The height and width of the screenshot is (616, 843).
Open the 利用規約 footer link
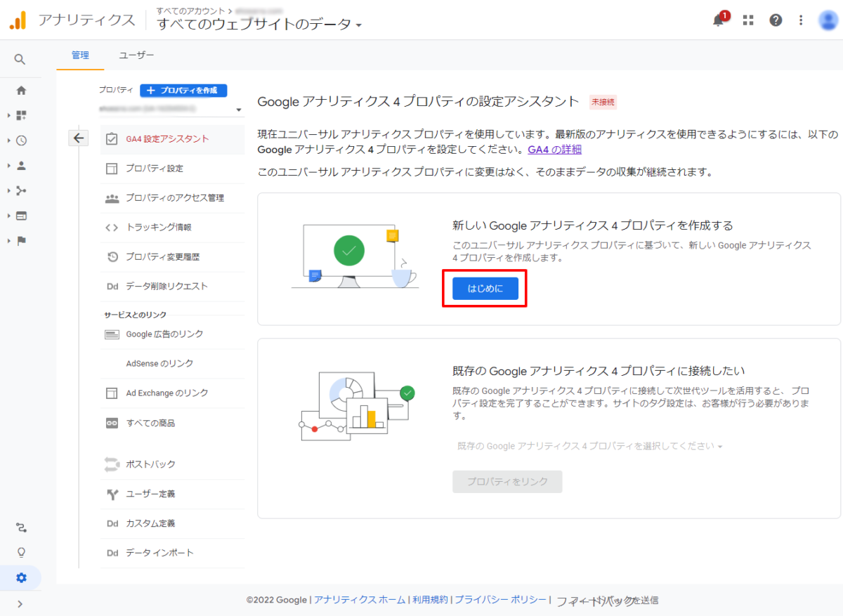[430, 600]
